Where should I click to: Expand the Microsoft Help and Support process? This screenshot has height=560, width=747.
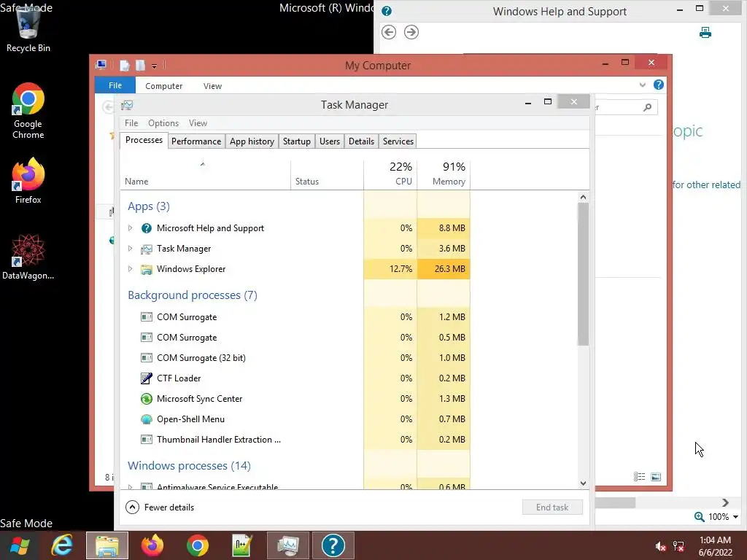[x=130, y=228]
